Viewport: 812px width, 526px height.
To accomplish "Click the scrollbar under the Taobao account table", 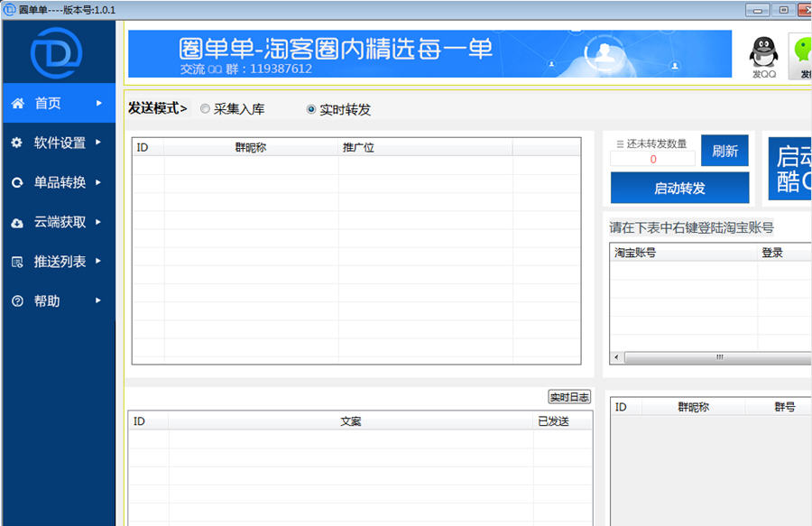I will pos(719,359).
